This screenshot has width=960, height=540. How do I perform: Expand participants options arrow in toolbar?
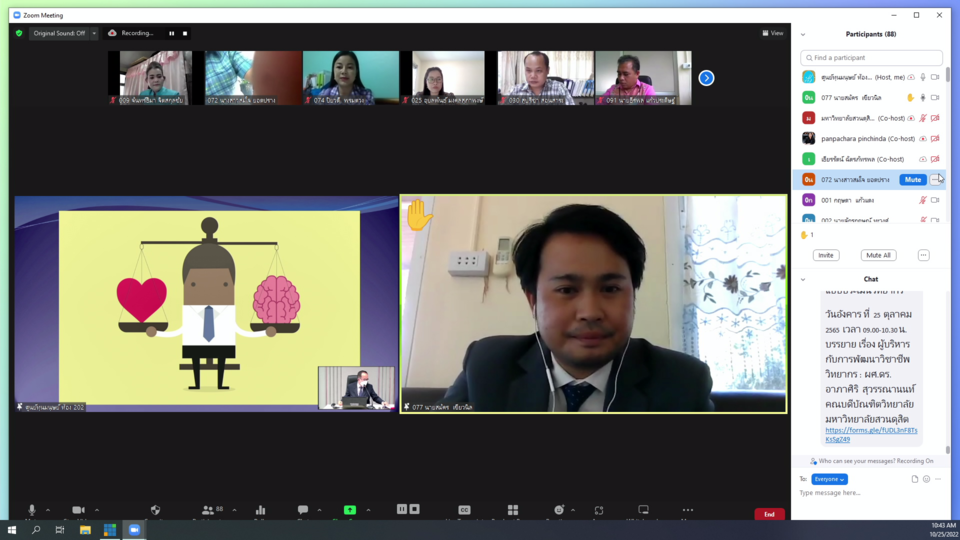click(234, 510)
